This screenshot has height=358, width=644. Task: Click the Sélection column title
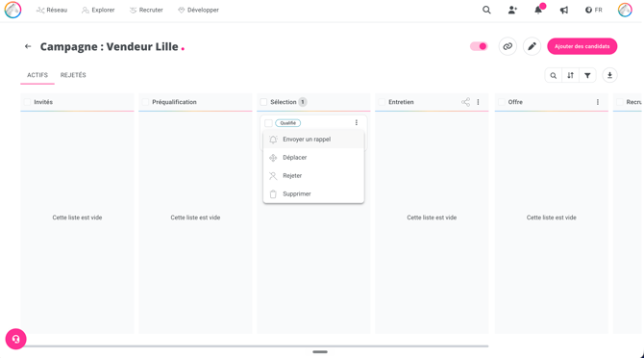tap(283, 102)
